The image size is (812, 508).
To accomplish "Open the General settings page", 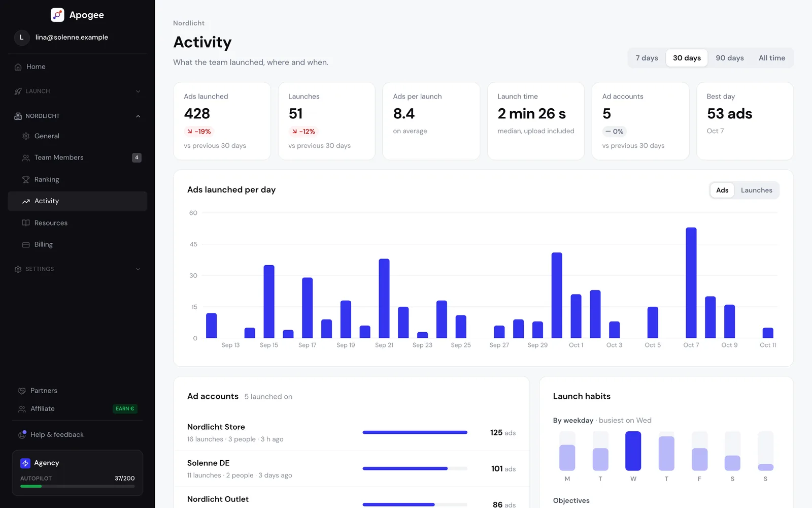I will click(x=78, y=136).
